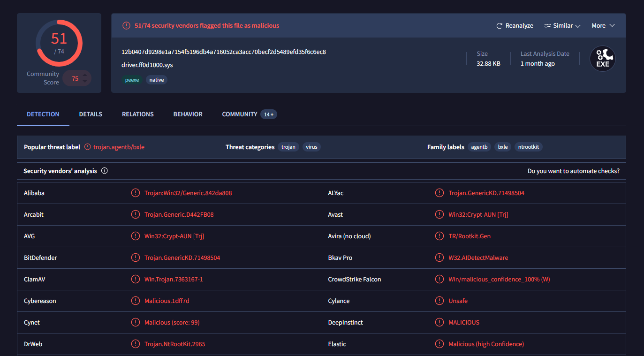Click the warning icon beside the 51/74 flagged message
This screenshot has height=356, width=644.
tap(126, 26)
